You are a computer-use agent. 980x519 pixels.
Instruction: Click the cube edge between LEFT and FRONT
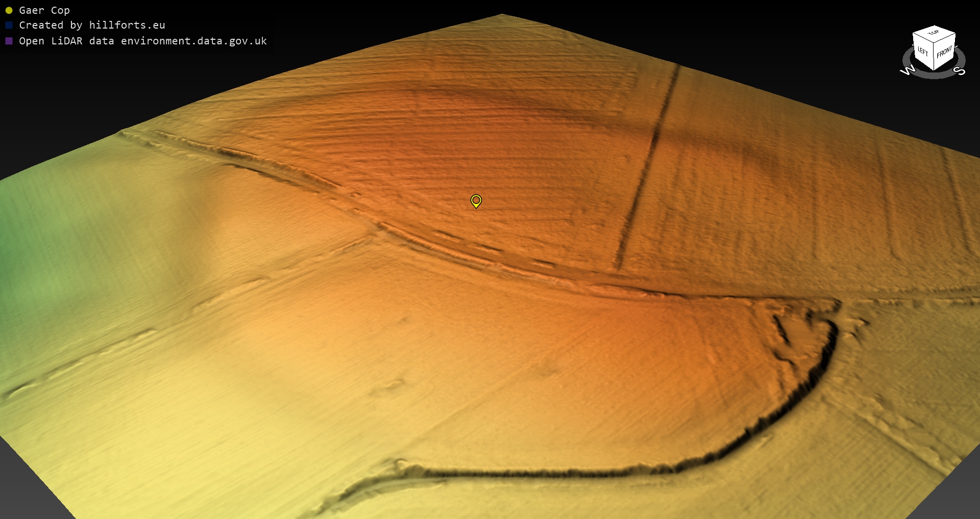pyautogui.click(x=934, y=57)
